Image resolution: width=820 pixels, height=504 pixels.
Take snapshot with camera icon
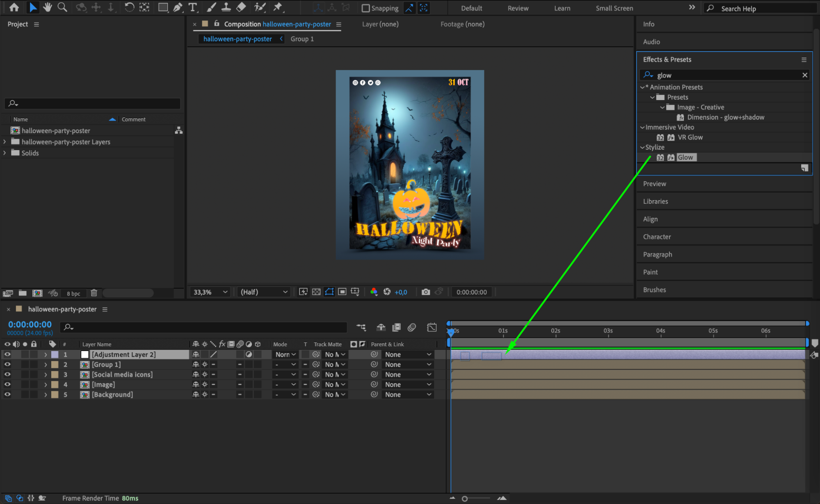pos(426,292)
